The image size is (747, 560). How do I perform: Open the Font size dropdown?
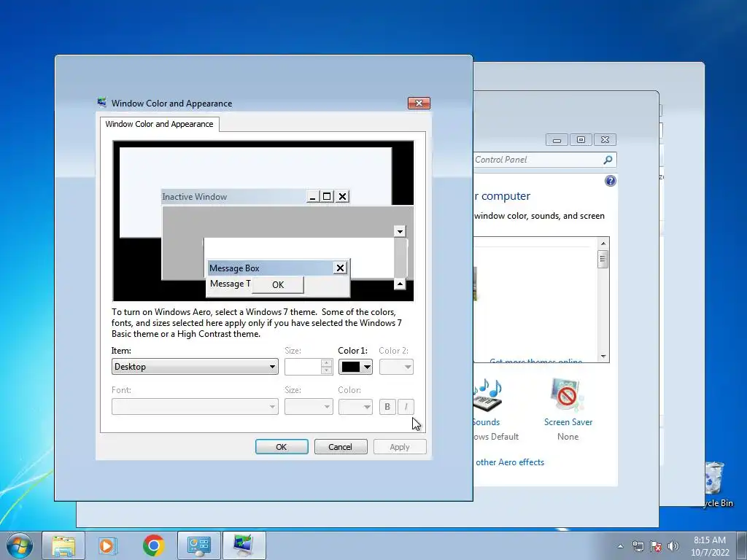309,407
